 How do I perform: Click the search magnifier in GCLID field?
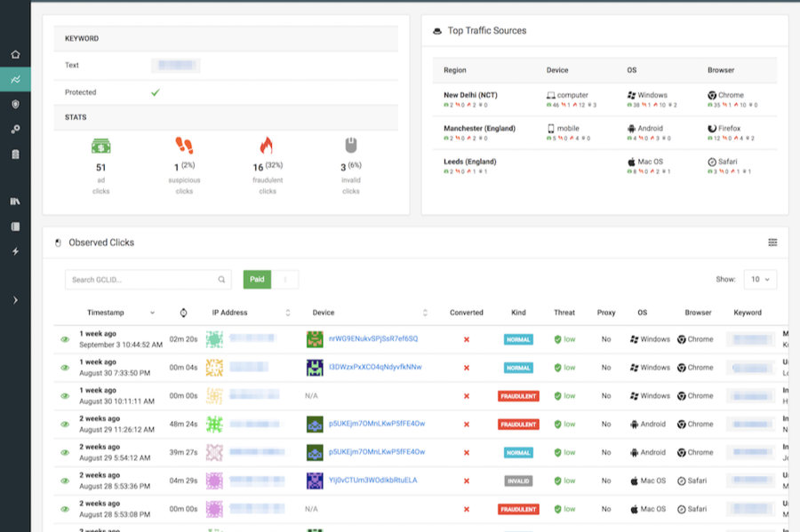click(x=221, y=280)
